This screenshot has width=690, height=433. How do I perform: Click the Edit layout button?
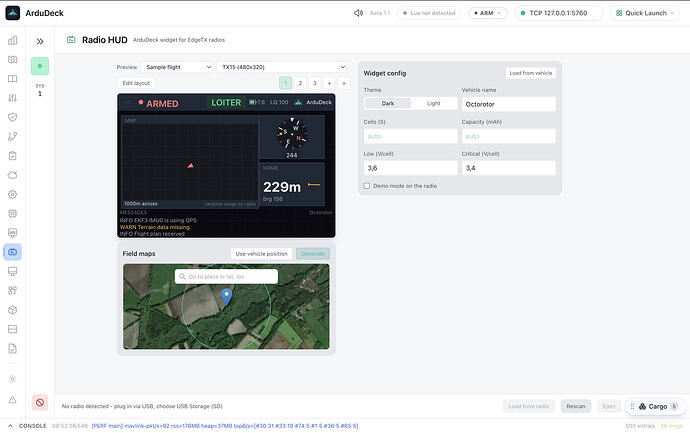click(136, 83)
